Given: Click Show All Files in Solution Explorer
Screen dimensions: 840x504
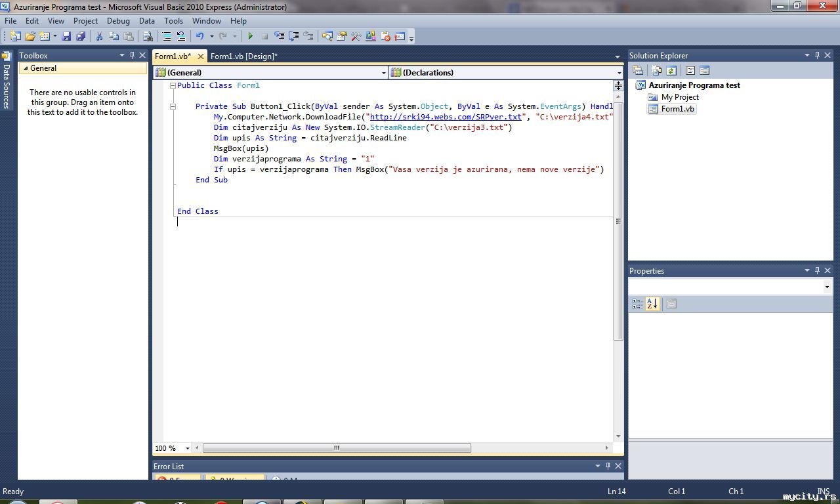Looking at the screenshot, I should pyautogui.click(x=656, y=71).
